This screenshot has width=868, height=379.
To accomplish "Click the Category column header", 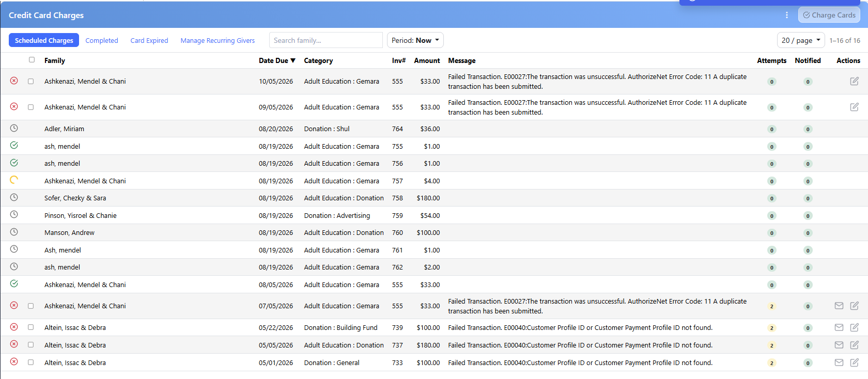I will coord(318,60).
